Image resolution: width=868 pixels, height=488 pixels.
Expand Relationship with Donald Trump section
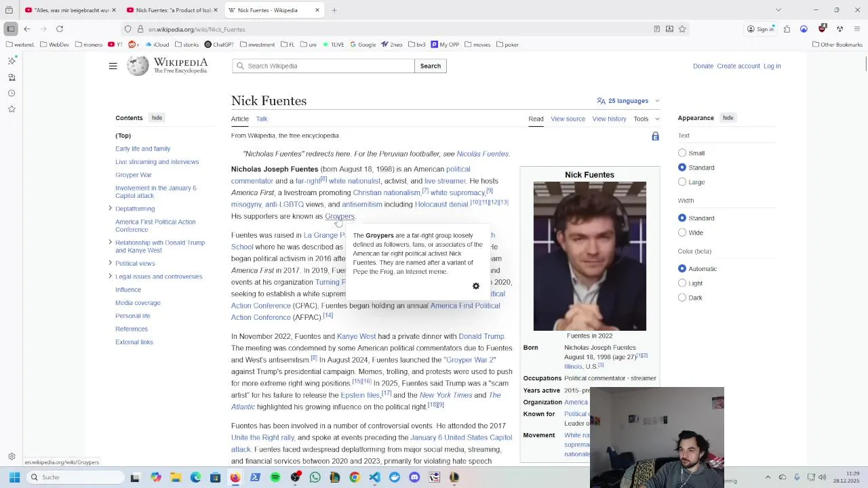(x=110, y=242)
